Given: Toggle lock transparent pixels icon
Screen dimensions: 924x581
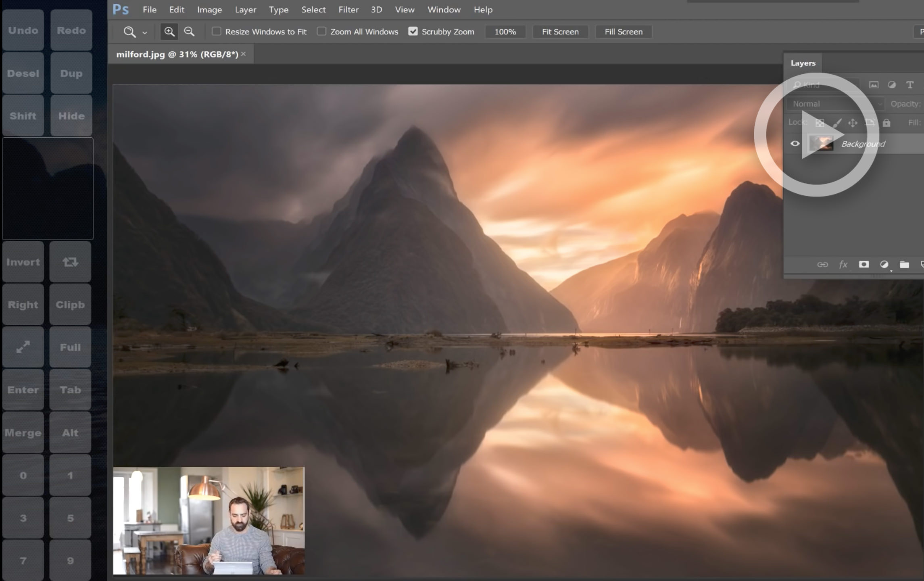Looking at the screenshot, I should [820, 123].
